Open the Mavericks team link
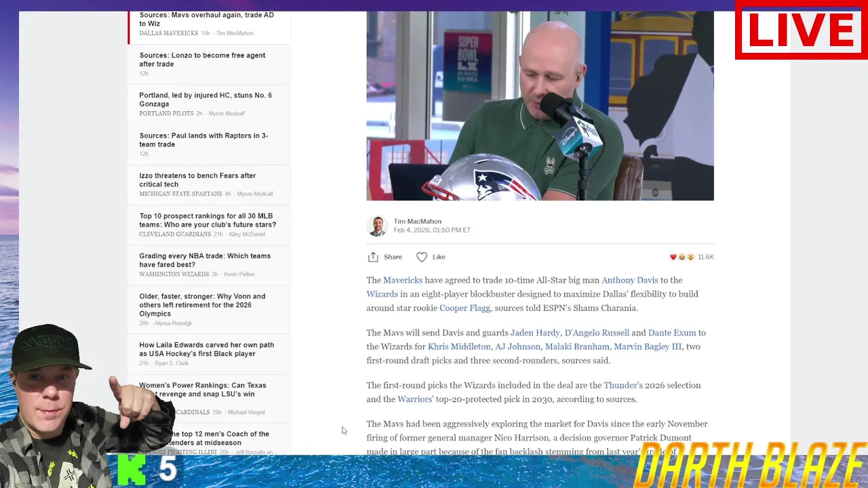 coord(403,280)
